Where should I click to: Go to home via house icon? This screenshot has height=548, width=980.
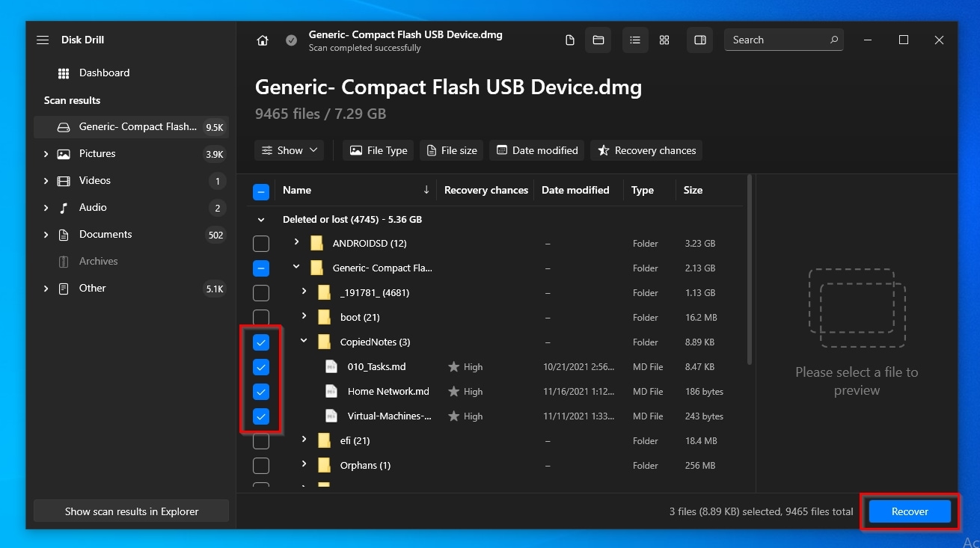tap(263, 40)
